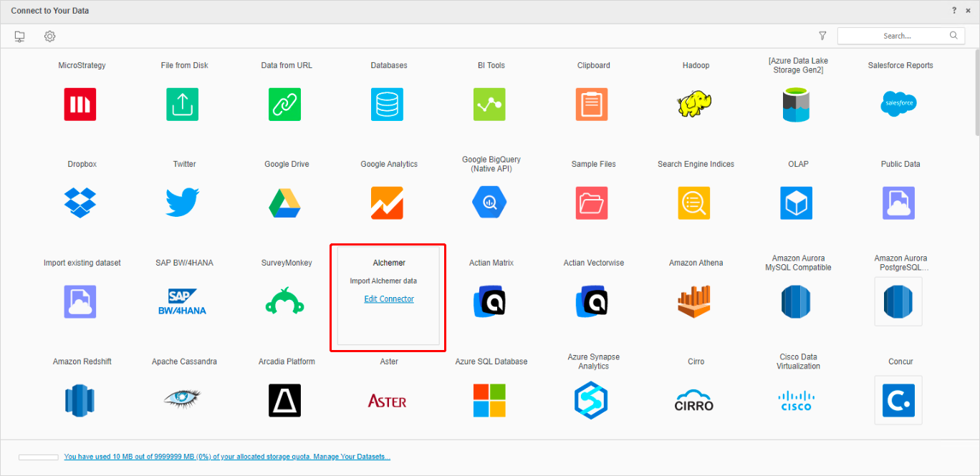Open the Amazon Athena connector

click(694, 302)
